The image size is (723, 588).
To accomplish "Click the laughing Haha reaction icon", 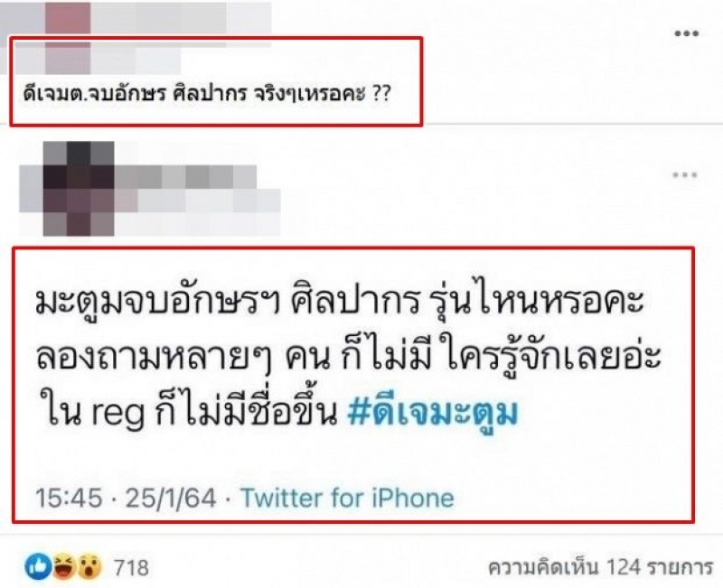I will tap(63, 566).
